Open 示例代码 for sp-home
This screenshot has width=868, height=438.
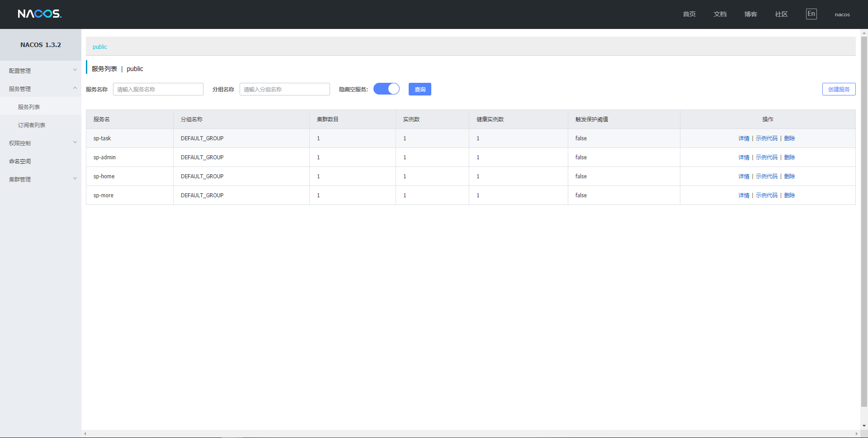point(767,176)
